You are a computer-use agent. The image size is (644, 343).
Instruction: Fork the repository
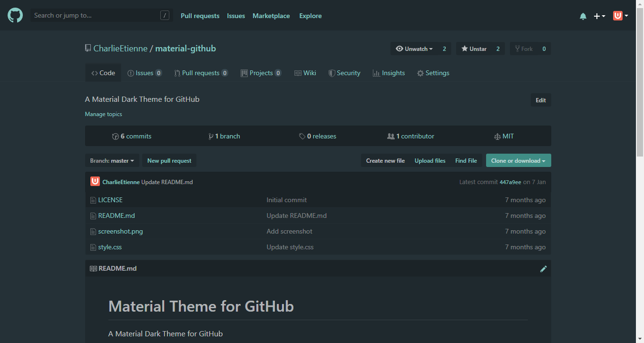(526, 48)
